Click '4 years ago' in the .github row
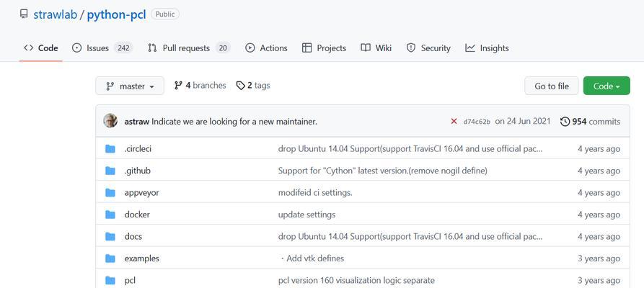 pyautogui.click(x=599, y=171)
